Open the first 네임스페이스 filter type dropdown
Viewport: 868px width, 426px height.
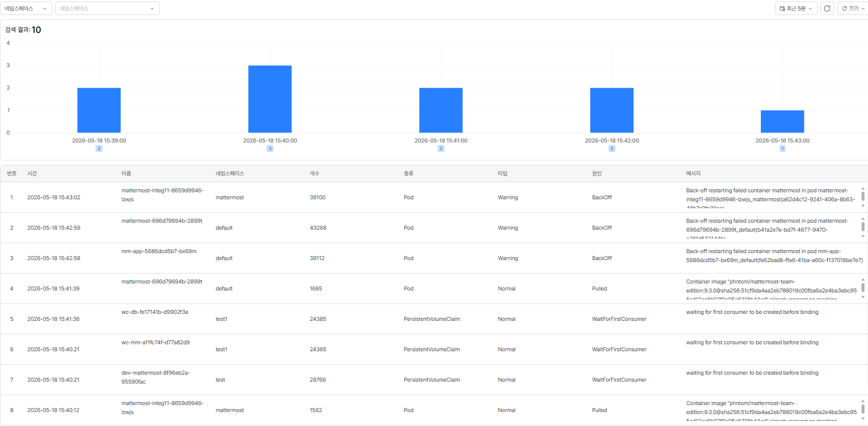[26, 8]
